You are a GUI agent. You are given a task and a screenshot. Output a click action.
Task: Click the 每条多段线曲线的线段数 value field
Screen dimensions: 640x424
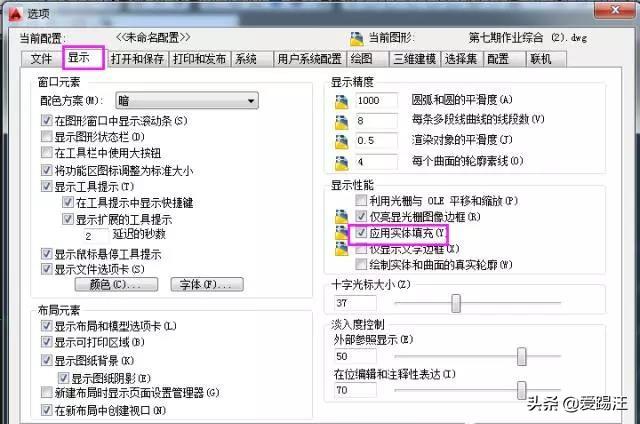click(376, 121)
